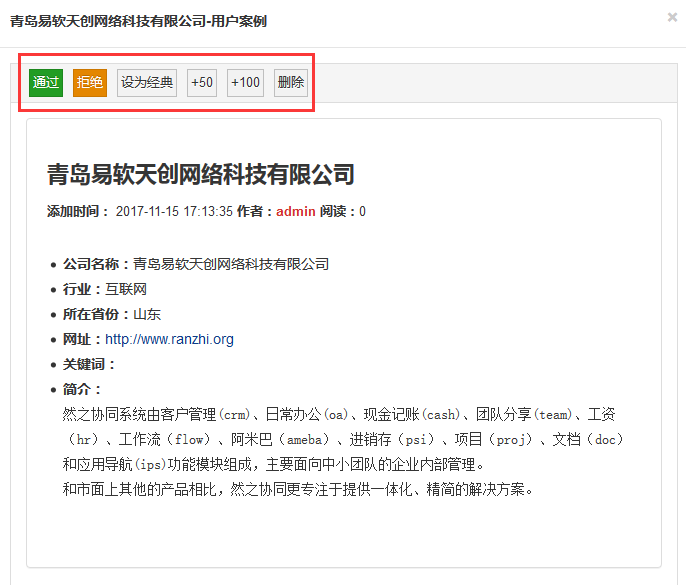
Task: Select the 关键词 label
Action: pos(89,364)
